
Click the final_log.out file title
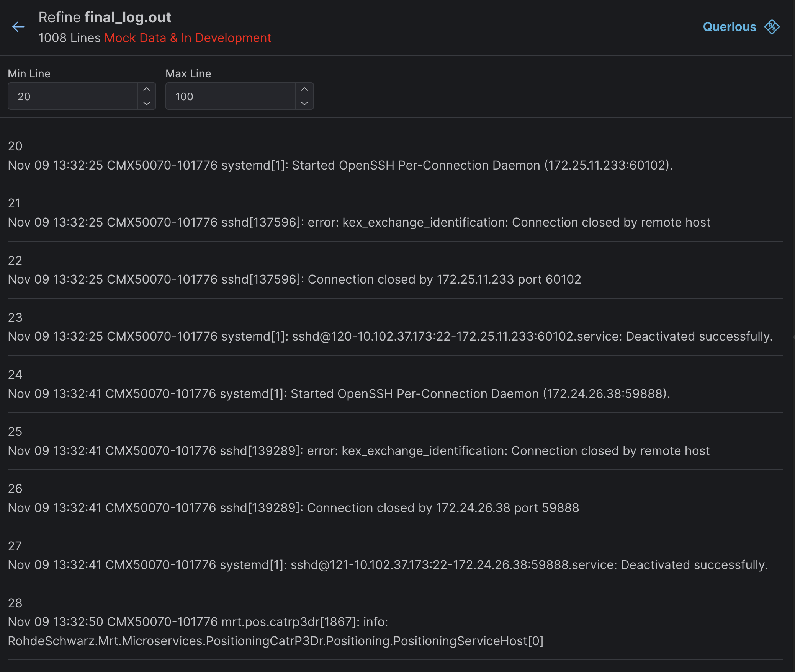[x=128, y=17]
